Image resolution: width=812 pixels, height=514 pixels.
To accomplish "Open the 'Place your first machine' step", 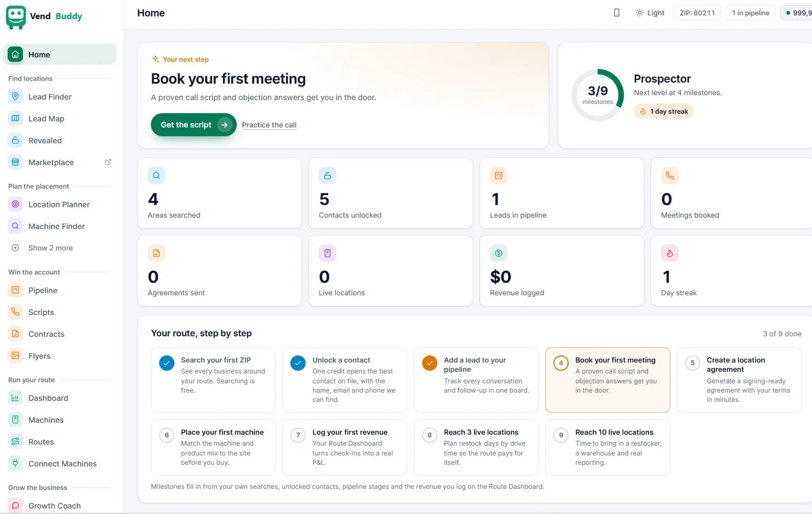I will (213, 447).
